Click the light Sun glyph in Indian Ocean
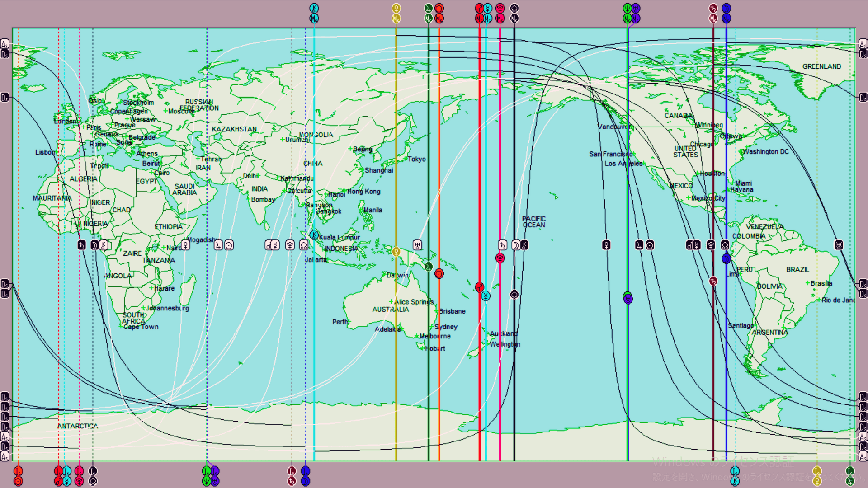The width and height of the screenshot is (868, 488). 229,245
